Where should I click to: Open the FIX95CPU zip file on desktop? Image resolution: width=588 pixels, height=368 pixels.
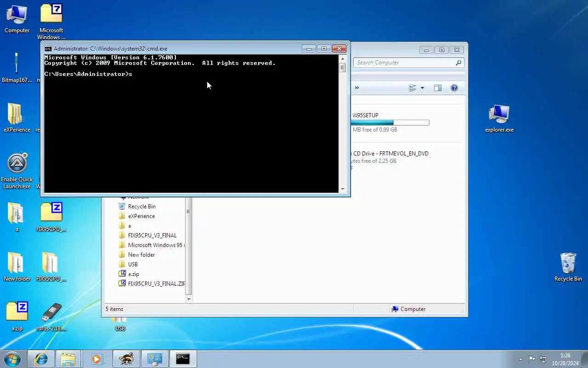[x=51, y=217]
